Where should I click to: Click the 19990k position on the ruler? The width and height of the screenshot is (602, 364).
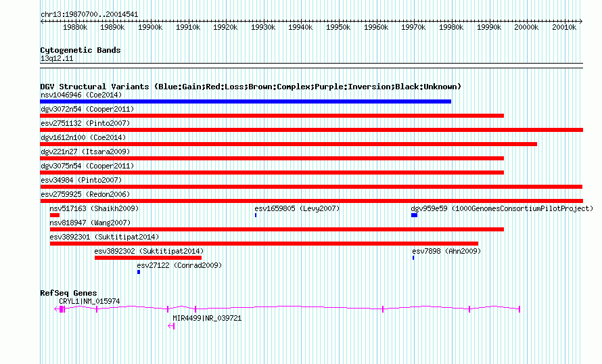pyautogui.click(x=489, y=27)
